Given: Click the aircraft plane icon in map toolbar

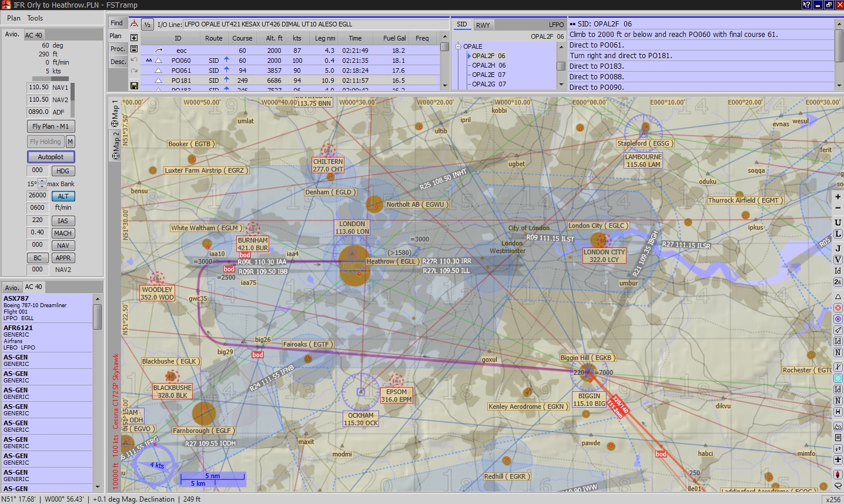Looking at the screenshot, I should [x=838, y=460].
